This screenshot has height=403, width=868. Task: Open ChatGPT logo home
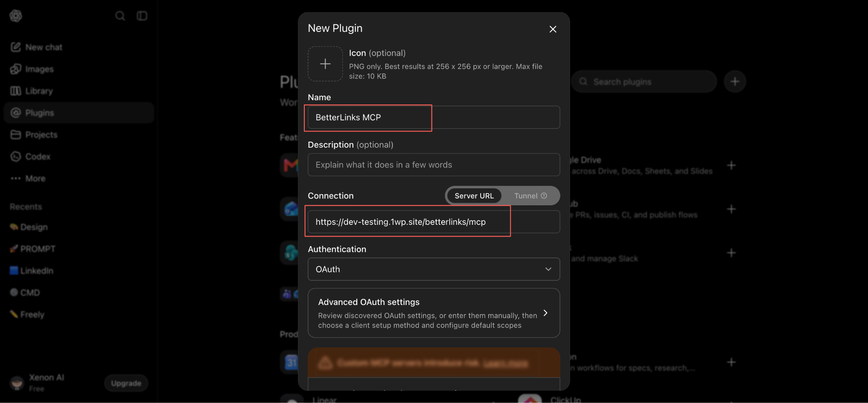(x=16, y=16)
